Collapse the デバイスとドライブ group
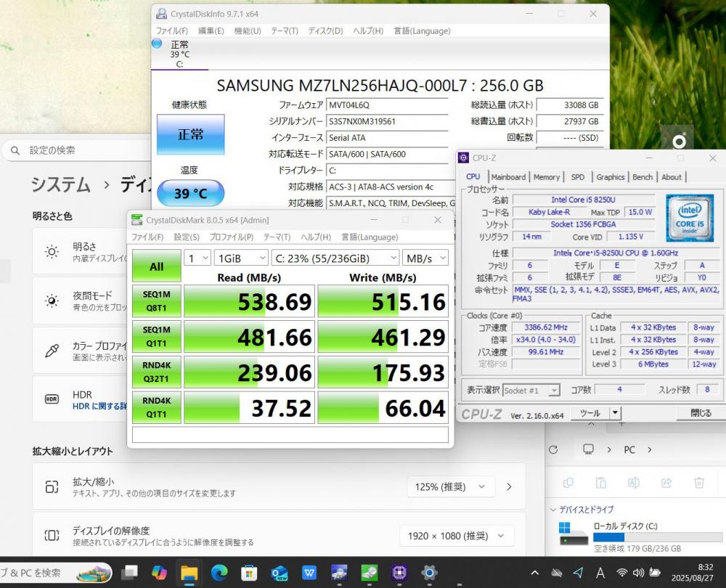726x588 pixels. (552, 510)
